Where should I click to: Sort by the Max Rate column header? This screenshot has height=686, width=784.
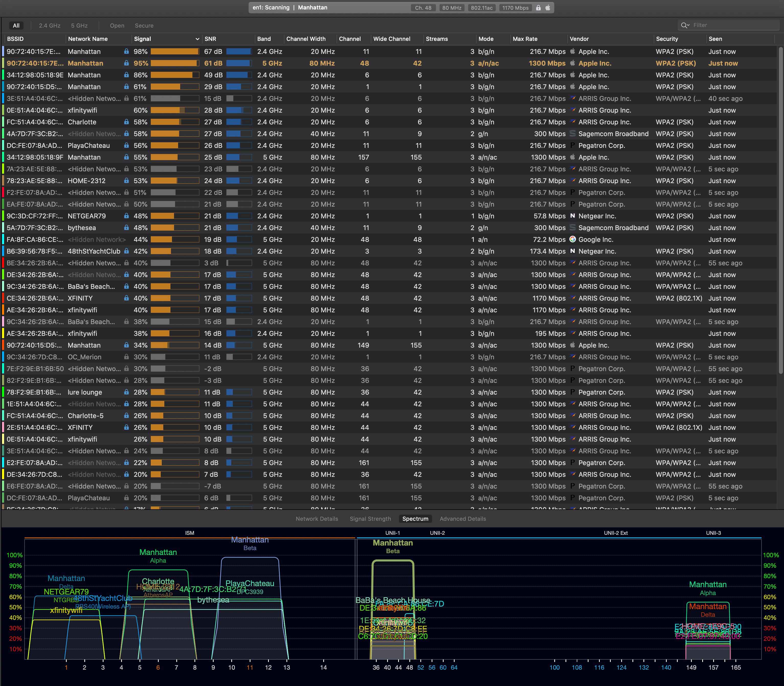click(525, 39)
